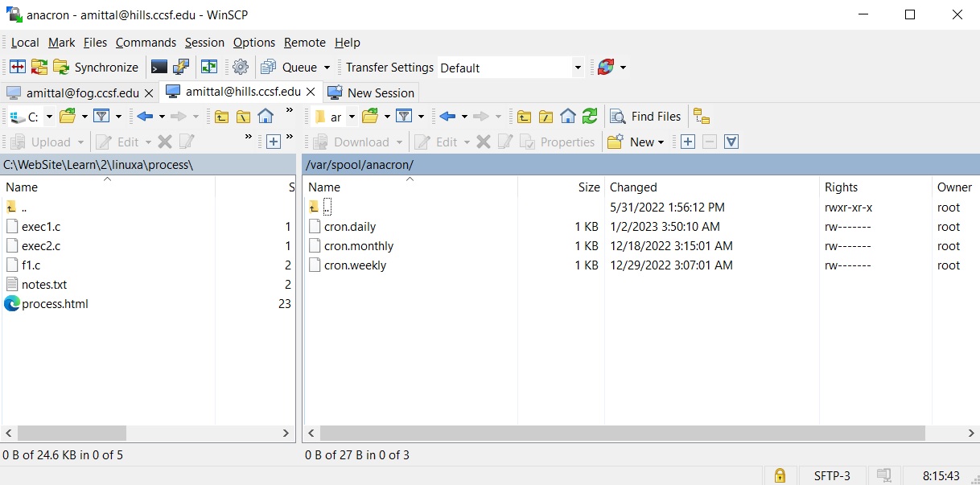Open the local drive C: dropdown
Viewport: 980px width, 485px height.
click(x=48, y=117)
